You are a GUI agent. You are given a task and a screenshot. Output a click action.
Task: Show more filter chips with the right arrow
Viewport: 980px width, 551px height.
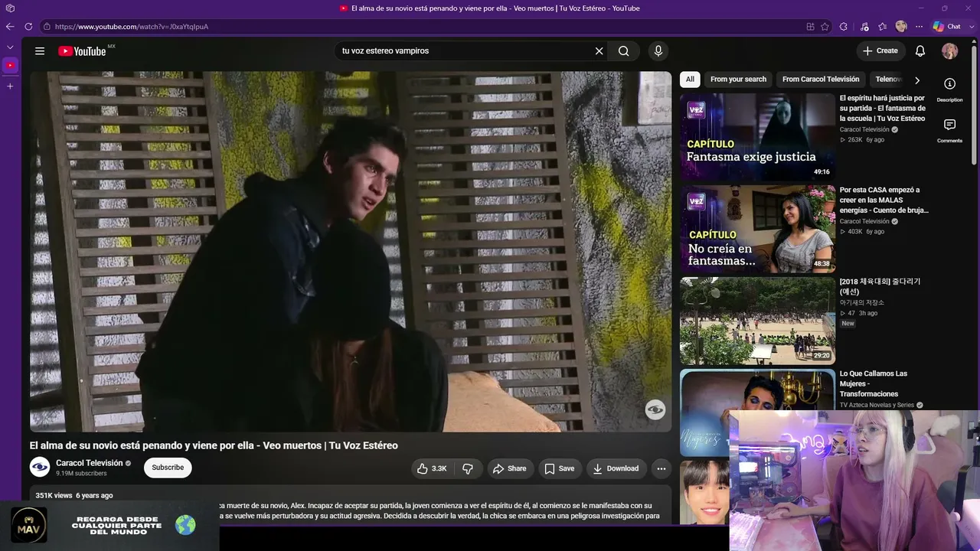pyautogui.click(x=916, y=80)
